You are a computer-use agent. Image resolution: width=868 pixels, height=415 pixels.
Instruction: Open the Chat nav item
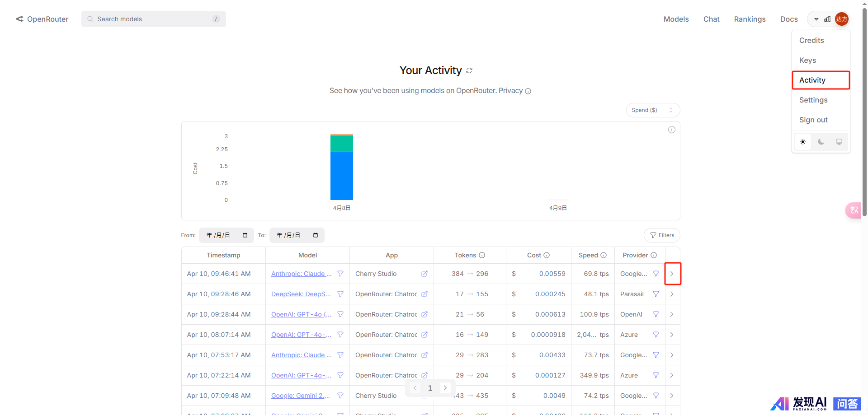click(711, 19)
